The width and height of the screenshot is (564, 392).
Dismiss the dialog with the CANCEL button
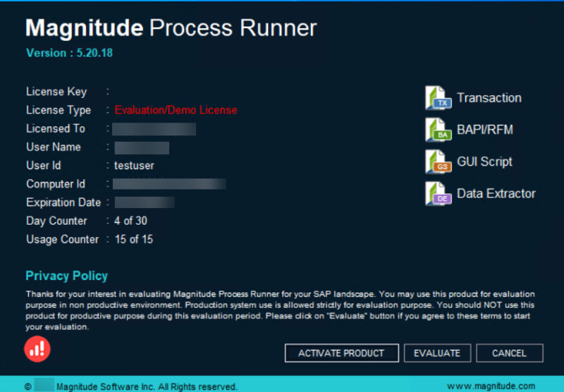509,353
